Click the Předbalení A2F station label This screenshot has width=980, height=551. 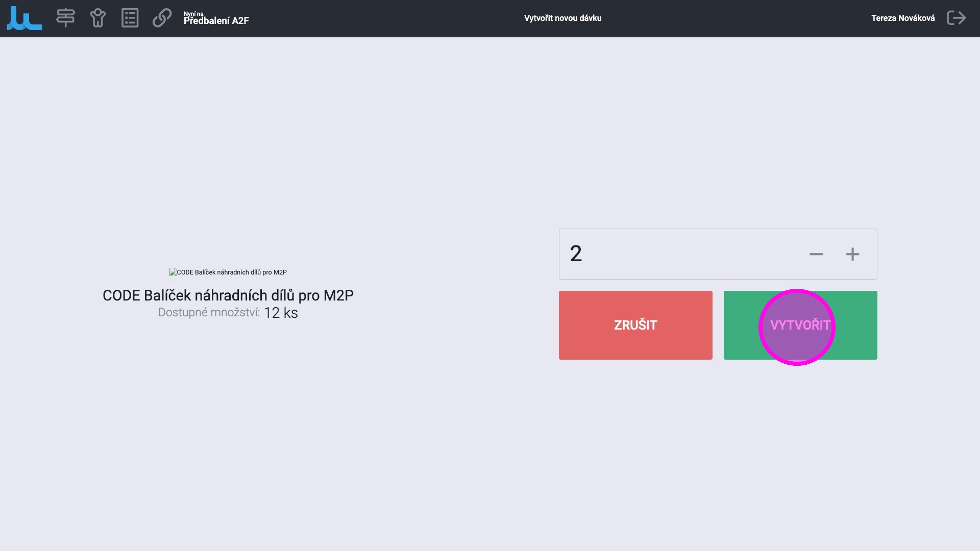click(216, 21)
